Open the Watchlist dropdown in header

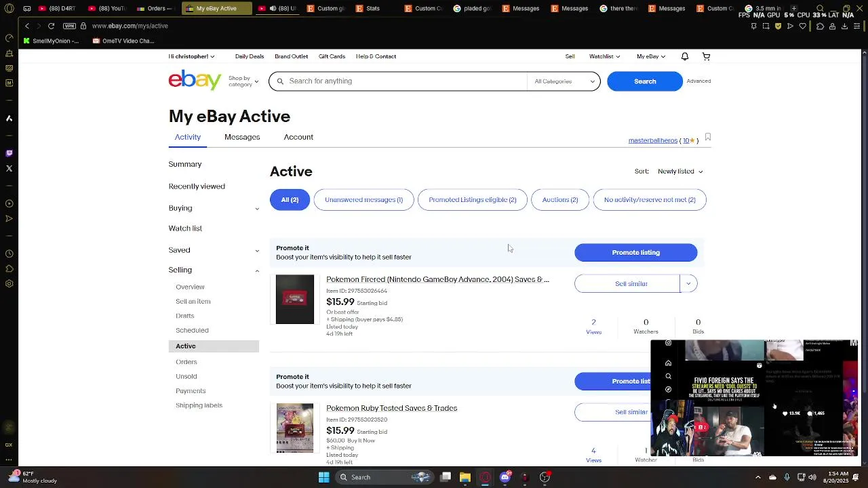click(604, 56)
